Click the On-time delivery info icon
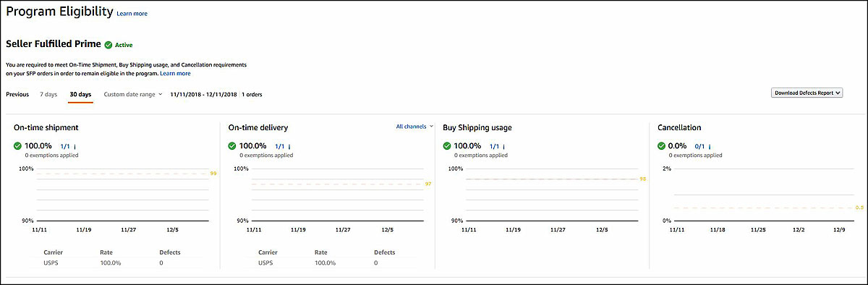 point(289,146)
